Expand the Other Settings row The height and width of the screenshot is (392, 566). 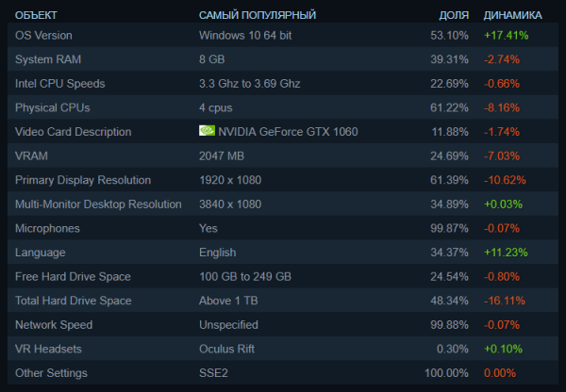tap(53, 373)
